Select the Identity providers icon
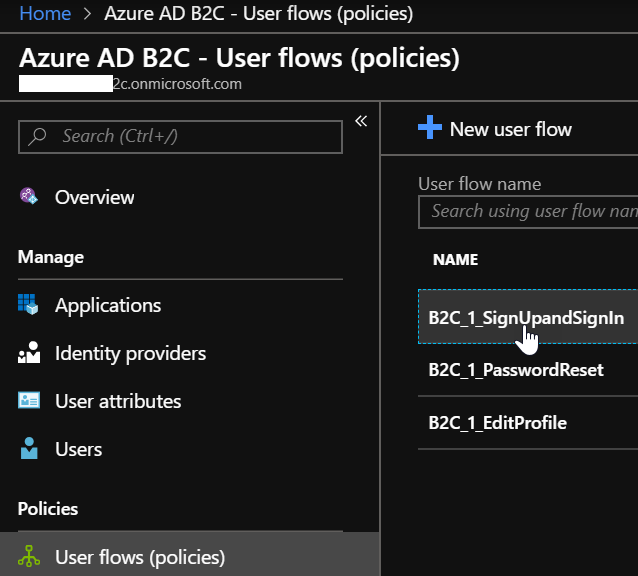The image size is (638, 576). tap(28, 353)
